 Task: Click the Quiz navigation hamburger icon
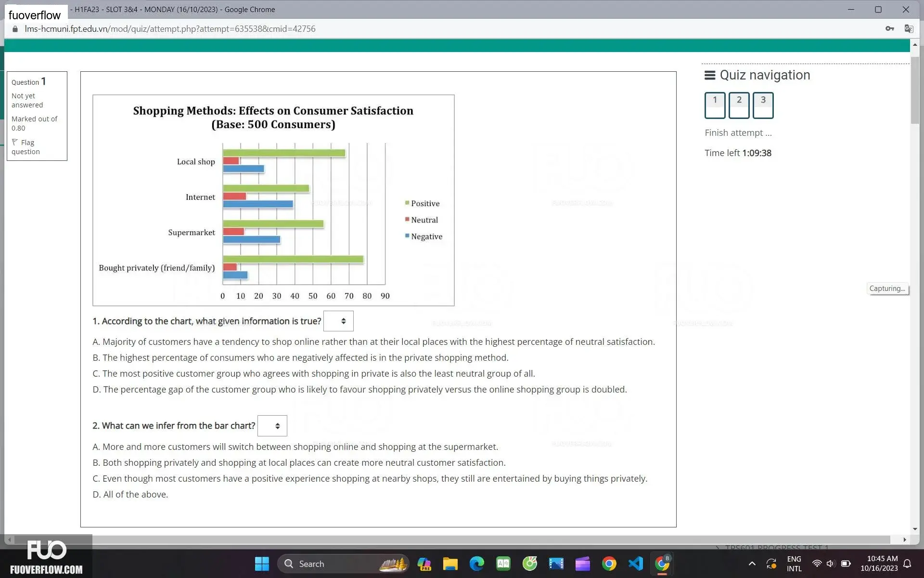coord(710,75)
